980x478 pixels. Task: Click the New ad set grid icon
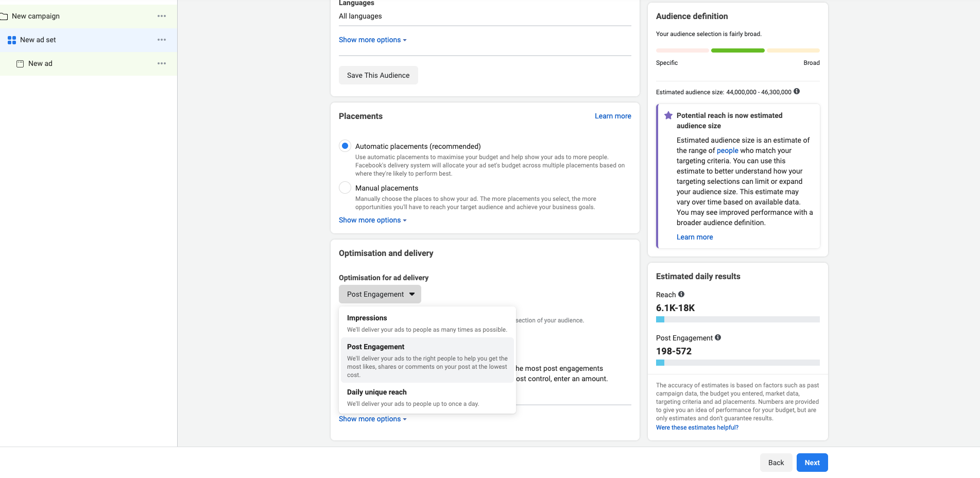(x=12, y=40)
